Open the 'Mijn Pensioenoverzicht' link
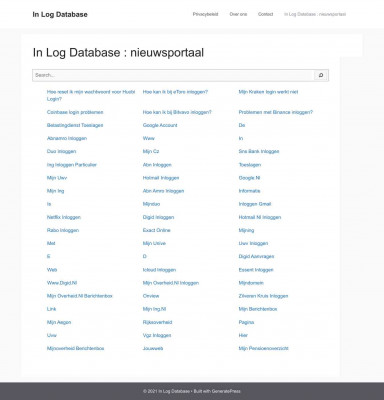 [264, 348]
